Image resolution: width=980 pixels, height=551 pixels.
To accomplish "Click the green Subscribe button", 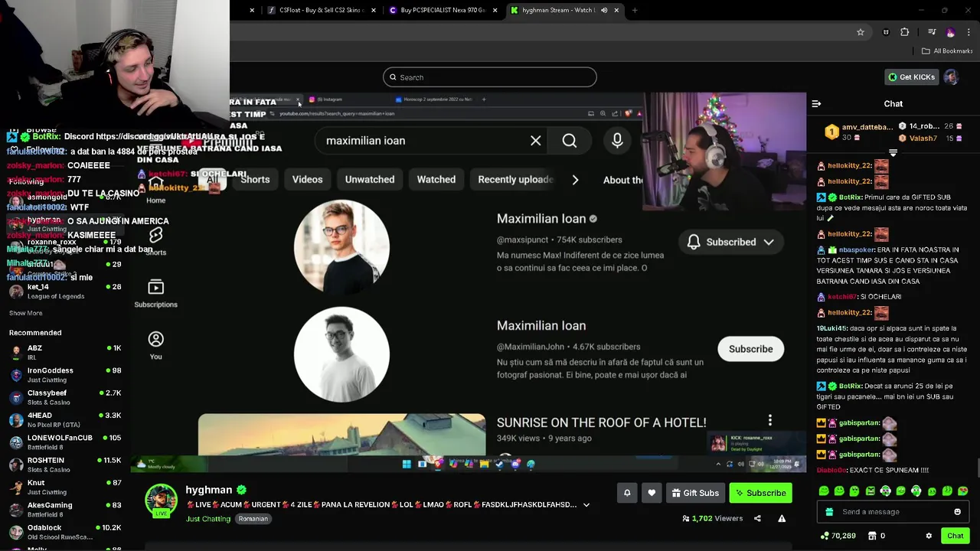I will (760, 493).
